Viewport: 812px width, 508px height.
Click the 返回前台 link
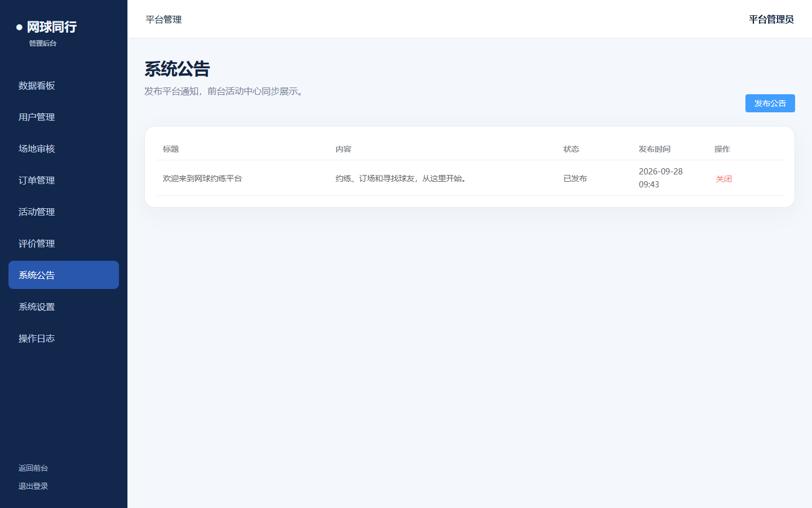[33, 468]
